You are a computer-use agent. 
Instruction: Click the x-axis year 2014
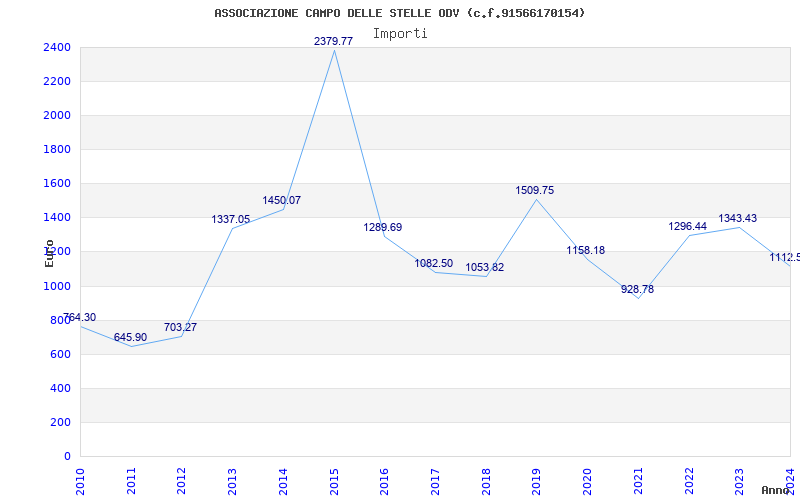(x=283, y=482)
